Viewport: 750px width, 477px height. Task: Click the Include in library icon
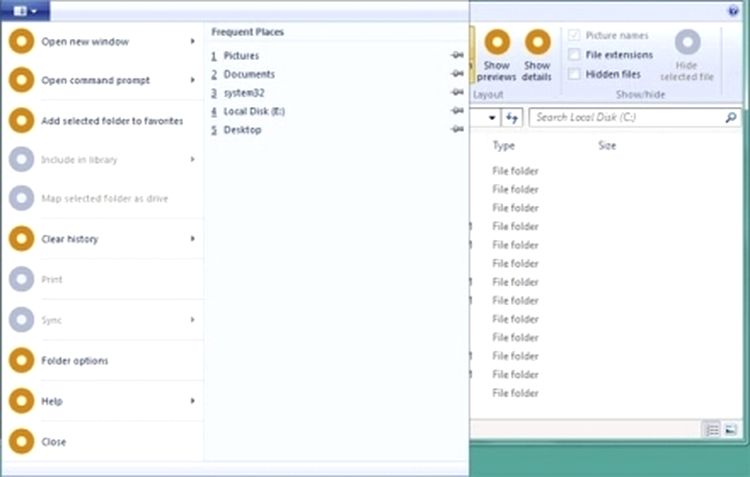tap(22, 159)
